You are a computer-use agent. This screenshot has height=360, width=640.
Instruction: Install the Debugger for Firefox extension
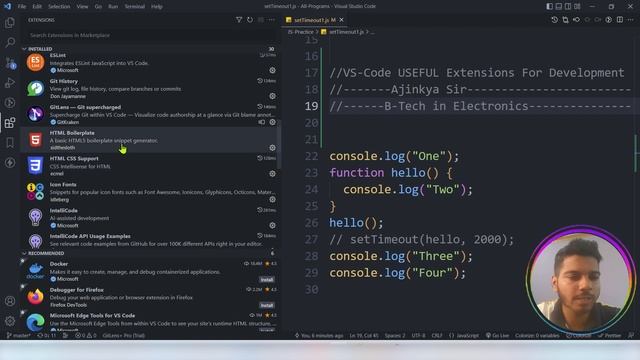click(267, 305)
